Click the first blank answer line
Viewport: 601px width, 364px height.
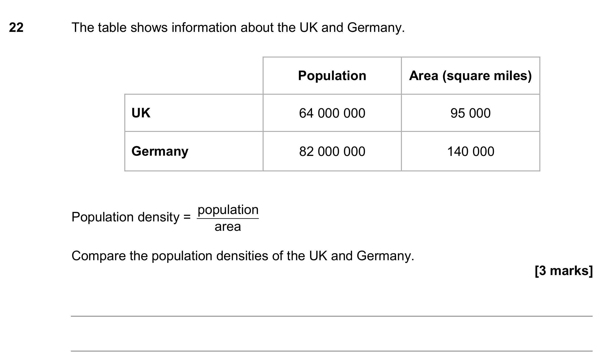pos(332,316)
